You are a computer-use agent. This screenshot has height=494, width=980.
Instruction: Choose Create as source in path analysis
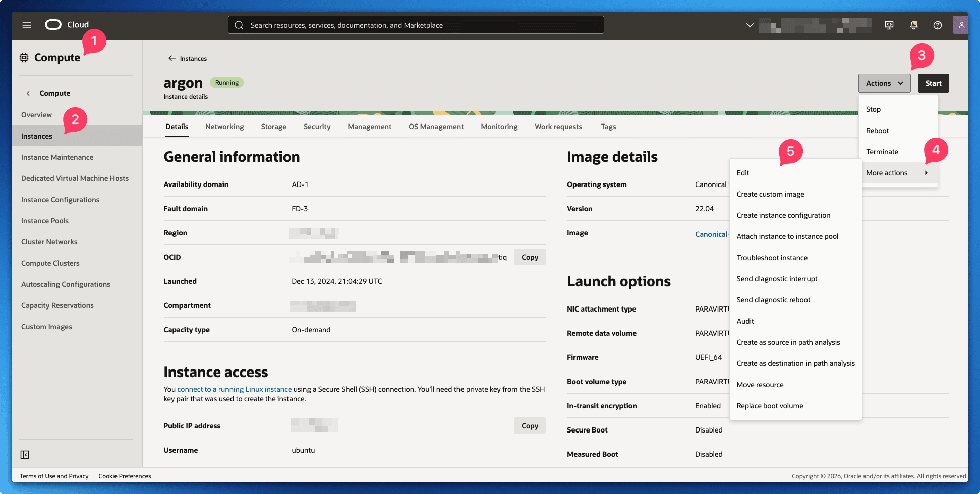pyautogui.click(x=795, y=342)
